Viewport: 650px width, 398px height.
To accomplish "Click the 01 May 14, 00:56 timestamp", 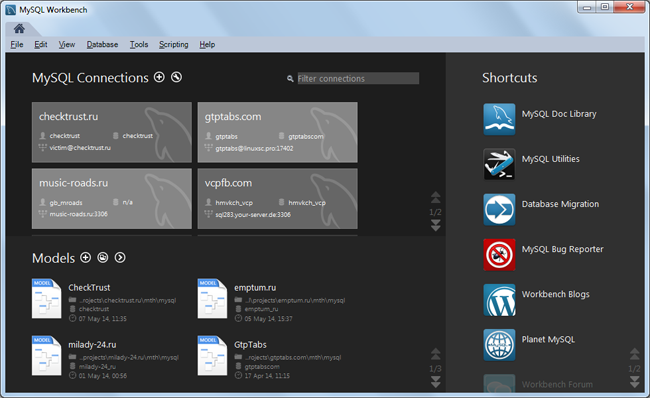I will pos(102,376).
